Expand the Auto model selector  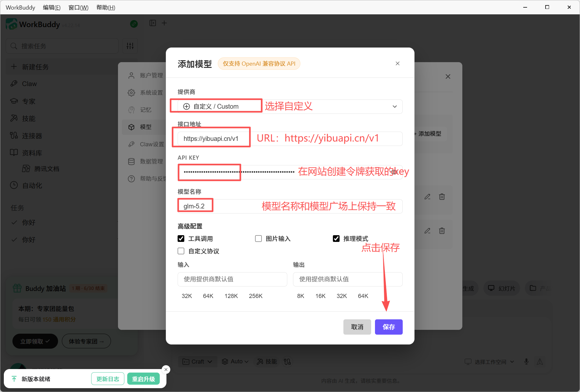[x=235, y=361]
